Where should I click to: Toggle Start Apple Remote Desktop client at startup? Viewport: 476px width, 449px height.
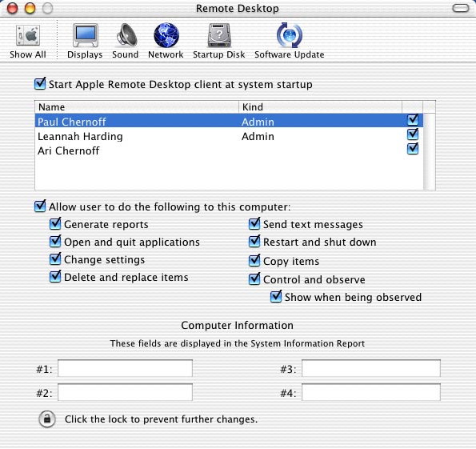tap(40, 83)
